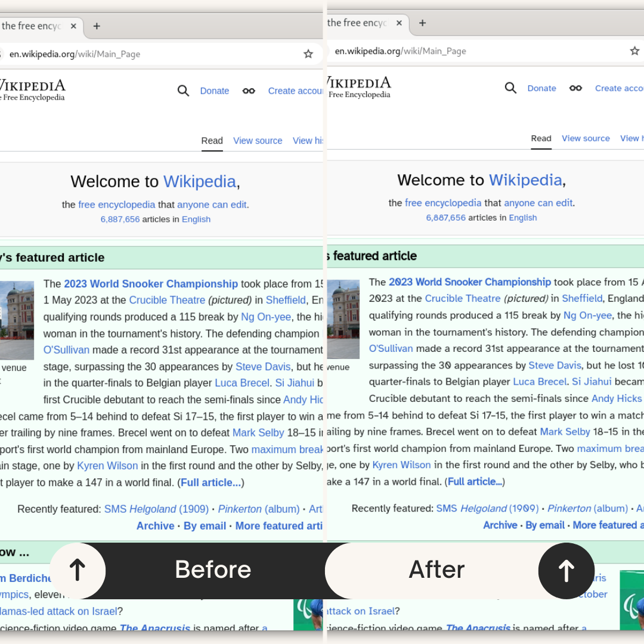Viewport: 644px width, 644px height.
Task: Open the appearance glasses icon in Before window
Action: click(x=249, y=91)
